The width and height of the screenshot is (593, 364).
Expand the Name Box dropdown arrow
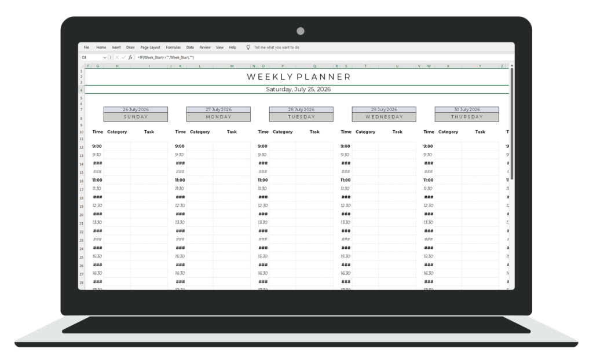pos(105,57)
